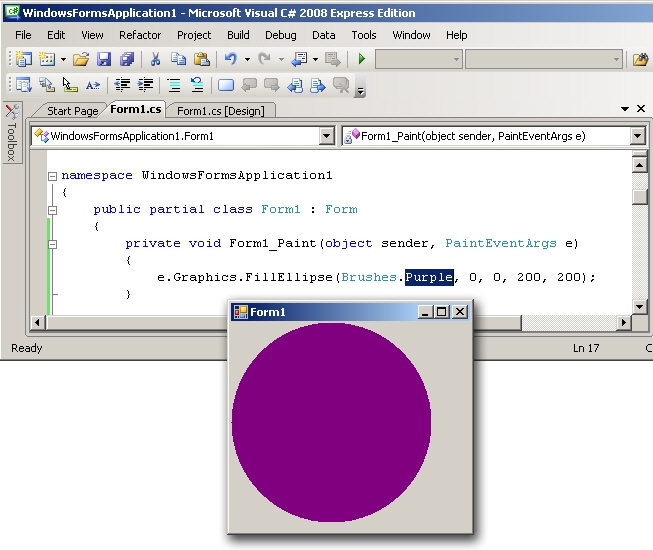Viewport: 653px width, 550px height.
Task: Switch to the Start Page tab
Action: pyautogui.click(x=72, y=111)
